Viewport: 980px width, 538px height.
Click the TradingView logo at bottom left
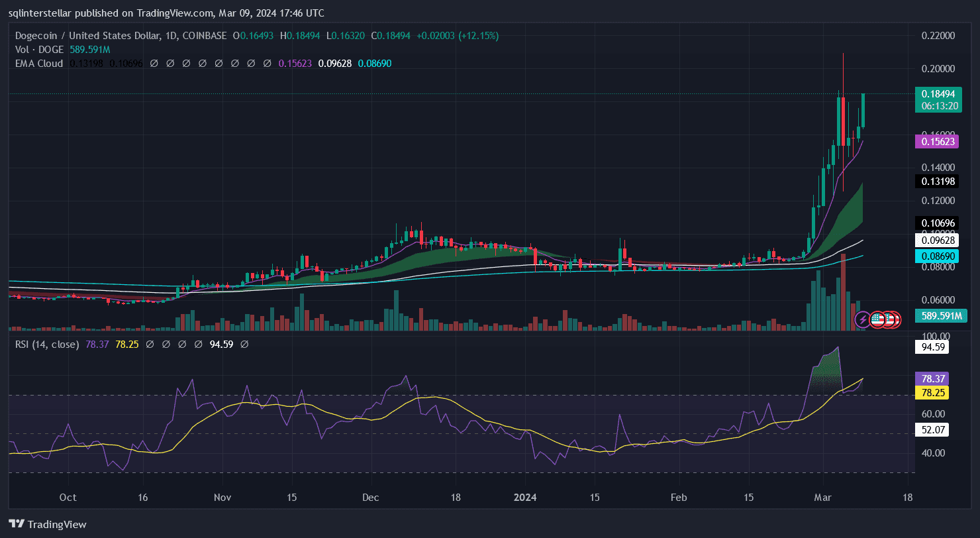coord(48,524)
